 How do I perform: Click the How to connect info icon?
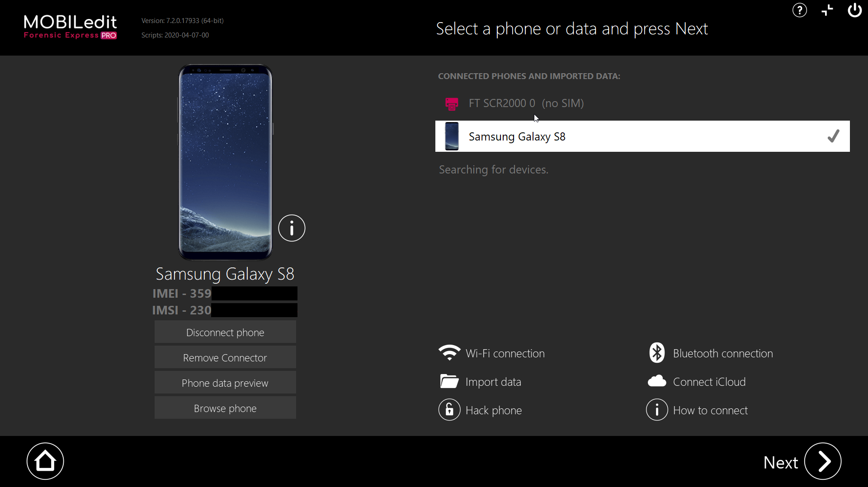click(x=657, y=410)
